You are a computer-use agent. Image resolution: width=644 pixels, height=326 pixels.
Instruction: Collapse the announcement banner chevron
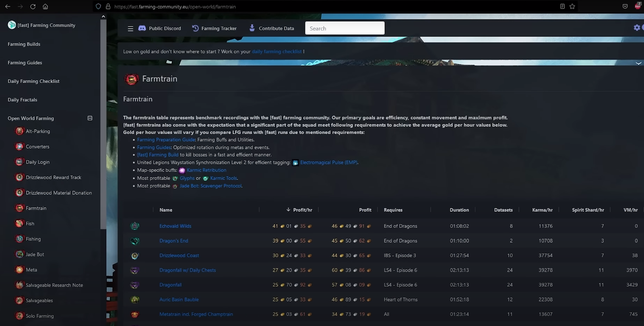point(638,63)
